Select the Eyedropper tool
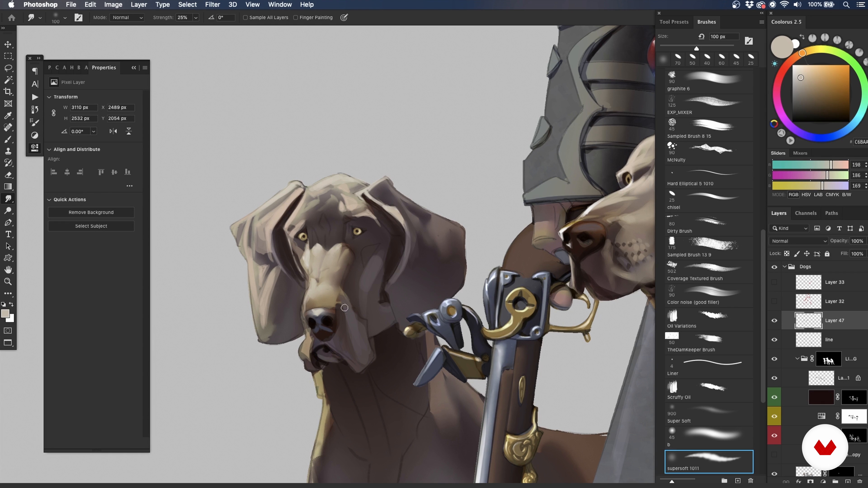This screenshot has height=488, width=868. click(x=8, y=115)
